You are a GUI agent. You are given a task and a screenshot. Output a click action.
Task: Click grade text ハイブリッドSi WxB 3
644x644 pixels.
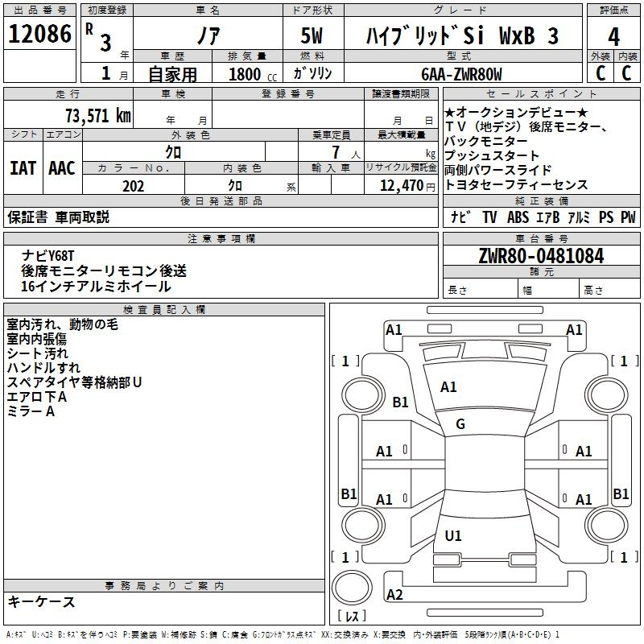(x=462, y=35)
